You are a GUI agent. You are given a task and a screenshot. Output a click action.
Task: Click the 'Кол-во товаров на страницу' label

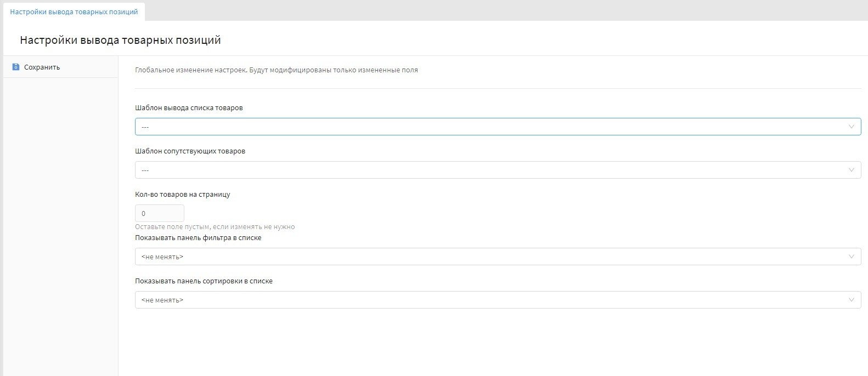coord(182,195)
